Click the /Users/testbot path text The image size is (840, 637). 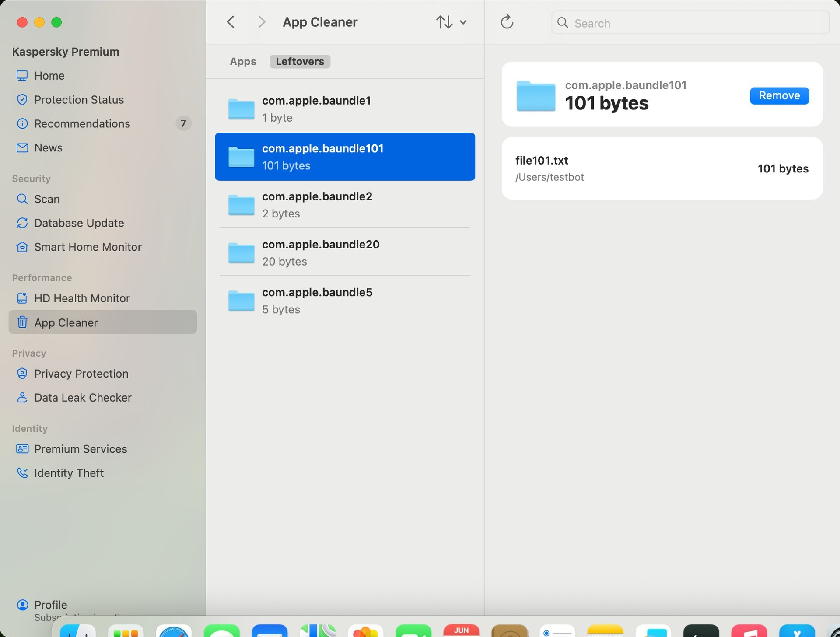coord(549,177)
